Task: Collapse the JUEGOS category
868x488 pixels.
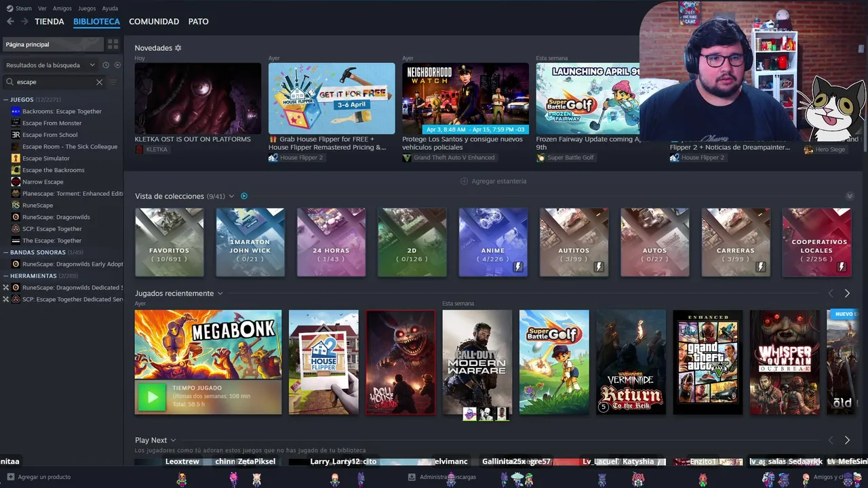Action: (x=6, y=100)
